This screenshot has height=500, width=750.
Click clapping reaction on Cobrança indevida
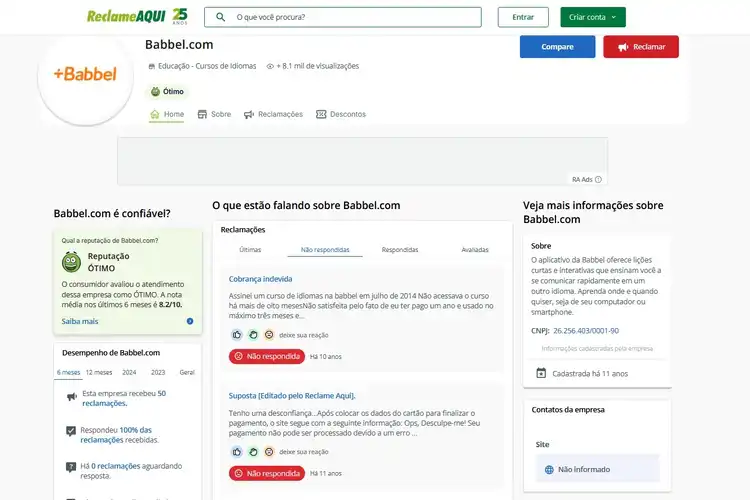pyautogui.click(x=253, y=335)
